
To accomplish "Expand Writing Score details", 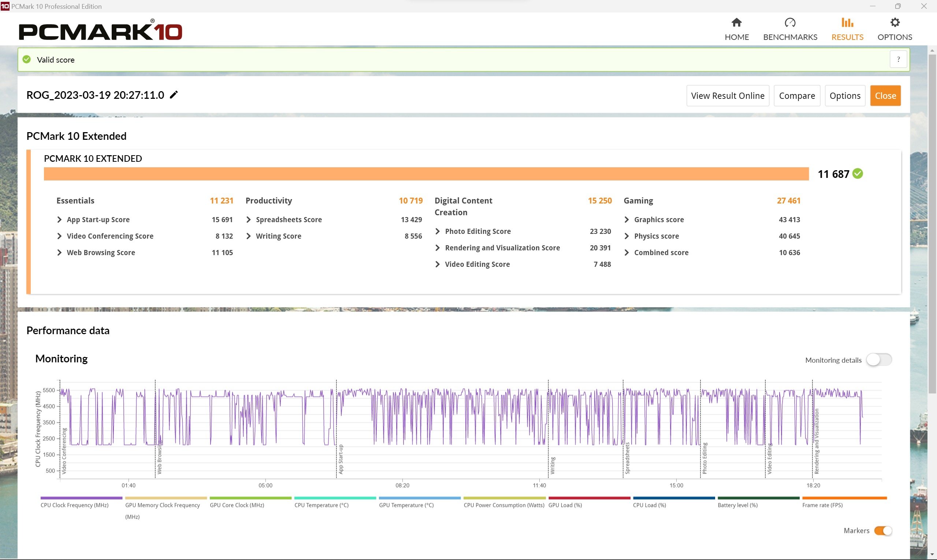I will pos(248,236).
